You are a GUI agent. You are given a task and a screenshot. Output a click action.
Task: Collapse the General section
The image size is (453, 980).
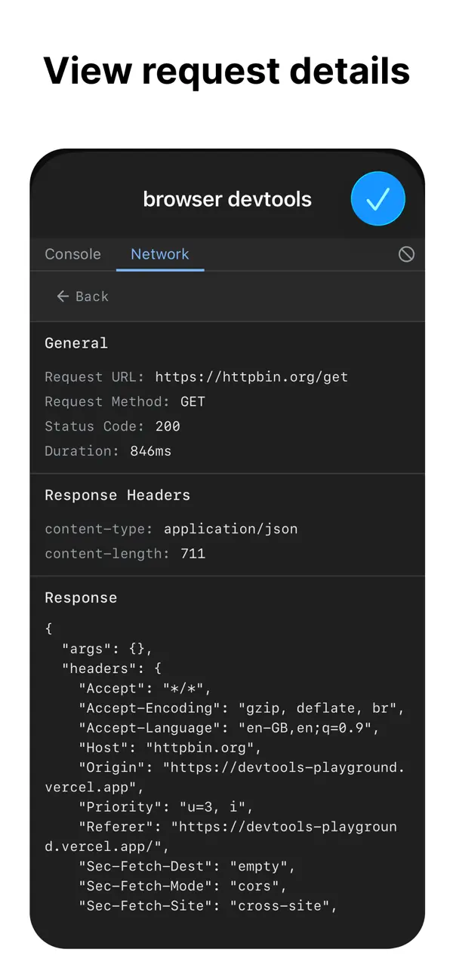[x=75, y=343]
